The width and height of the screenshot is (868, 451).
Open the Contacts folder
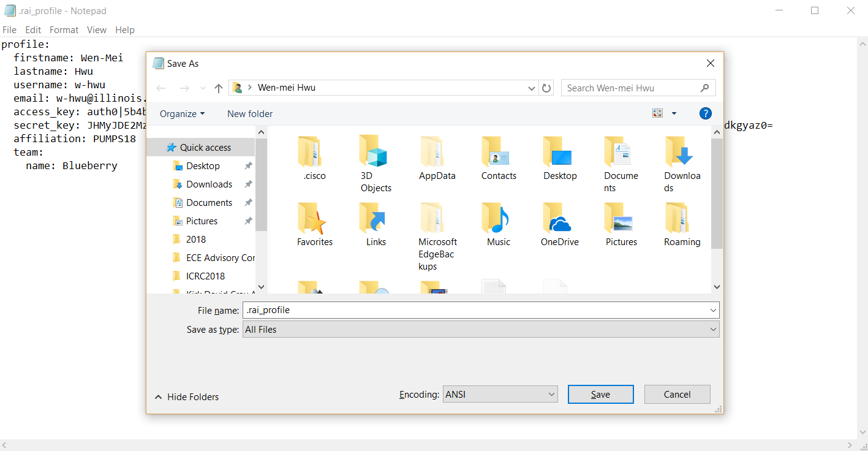[x=499, y=157]
